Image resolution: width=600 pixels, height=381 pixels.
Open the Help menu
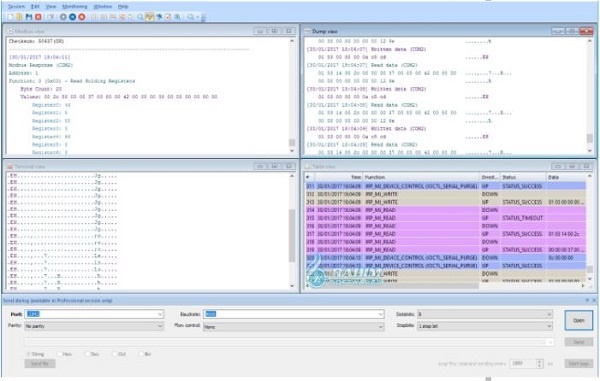point(123,7)
